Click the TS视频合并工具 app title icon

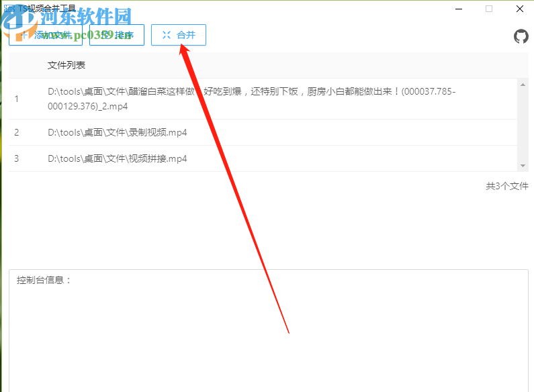click(9, 9)
